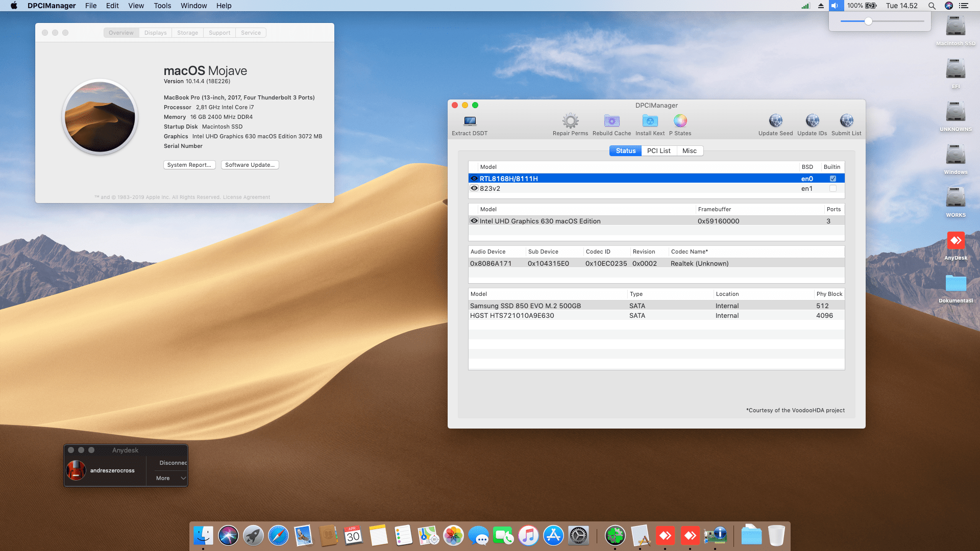The height and width of the screenshot is (551, 980).
Task: Open the Window menu
Action: 193,6
